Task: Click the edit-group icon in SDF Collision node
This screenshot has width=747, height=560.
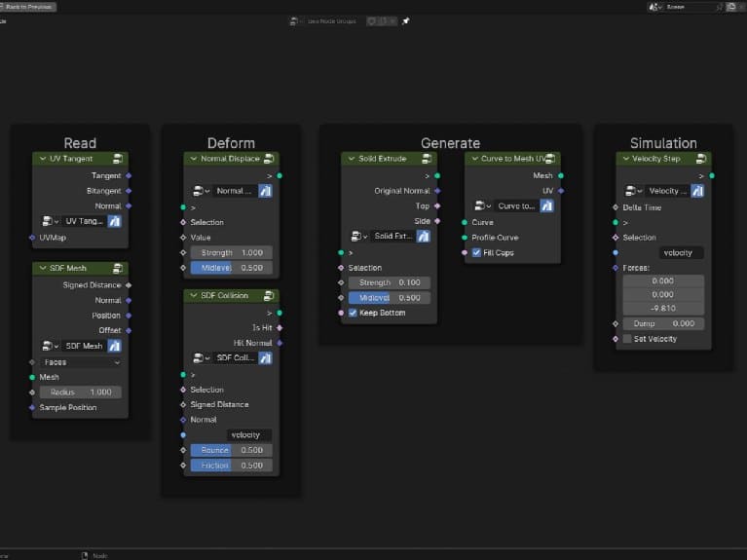Action: [265, 357]
